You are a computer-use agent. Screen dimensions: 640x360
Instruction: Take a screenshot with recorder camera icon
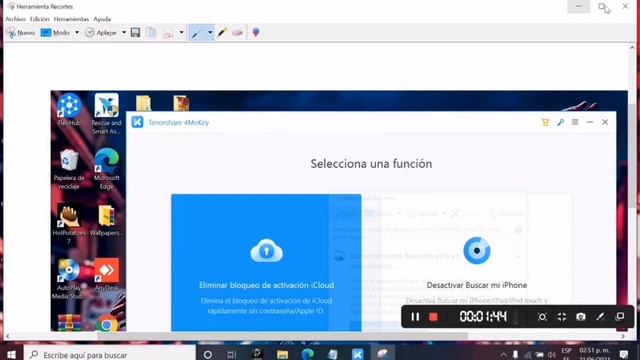pos(581,317)
